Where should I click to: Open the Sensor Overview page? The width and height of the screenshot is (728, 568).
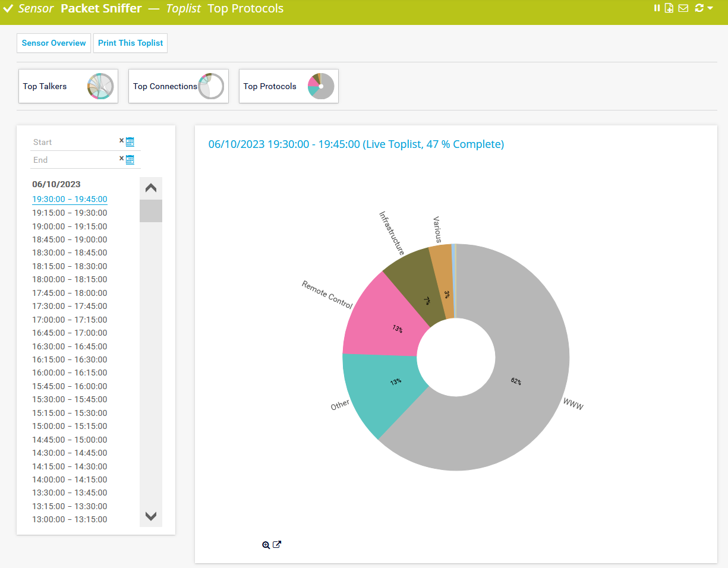click(53, 43)
